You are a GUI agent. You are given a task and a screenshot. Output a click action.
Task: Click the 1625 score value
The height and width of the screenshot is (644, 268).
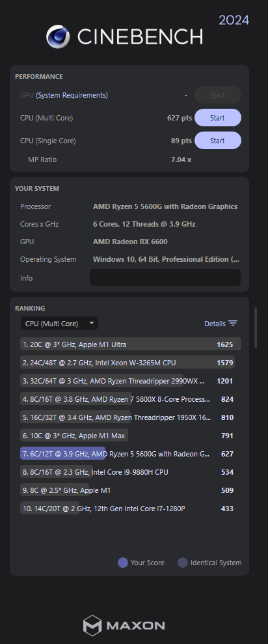225,344
